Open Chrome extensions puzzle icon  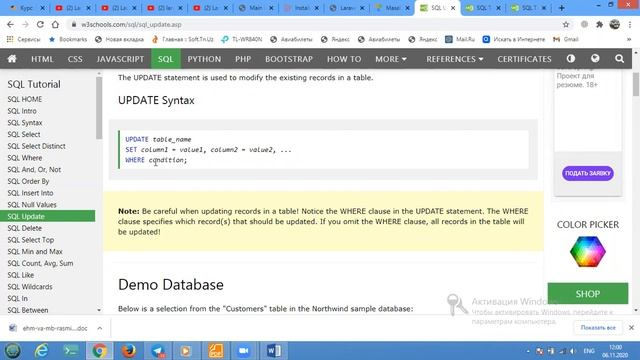coord(599,24)
